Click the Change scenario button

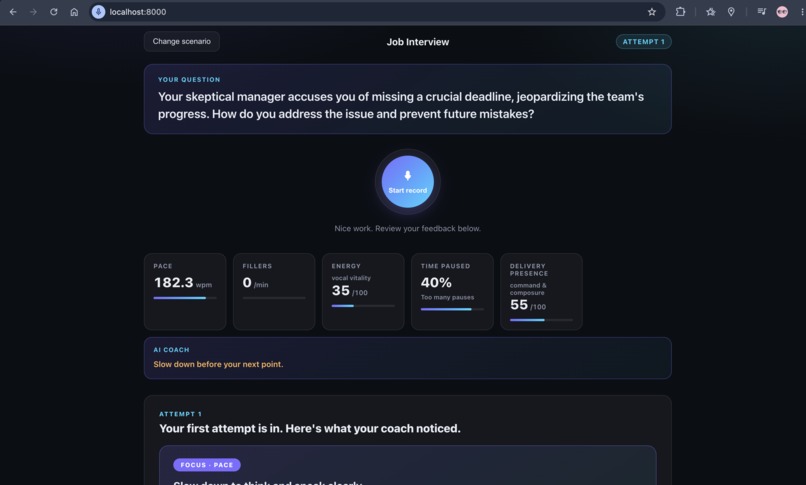click(181, 42)
